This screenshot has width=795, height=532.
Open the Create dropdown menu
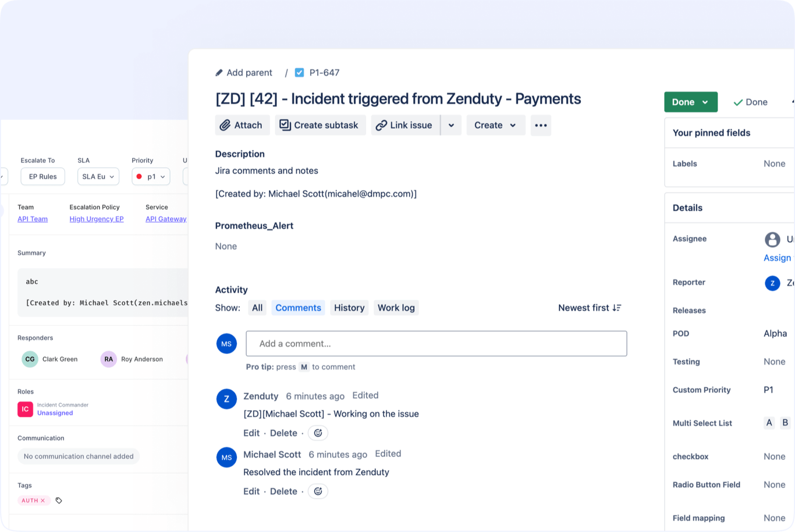[x=495, y=125]
